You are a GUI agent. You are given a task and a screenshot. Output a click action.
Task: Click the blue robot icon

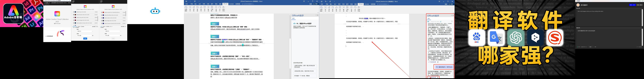pyautogui.click(x=155, y=11)
